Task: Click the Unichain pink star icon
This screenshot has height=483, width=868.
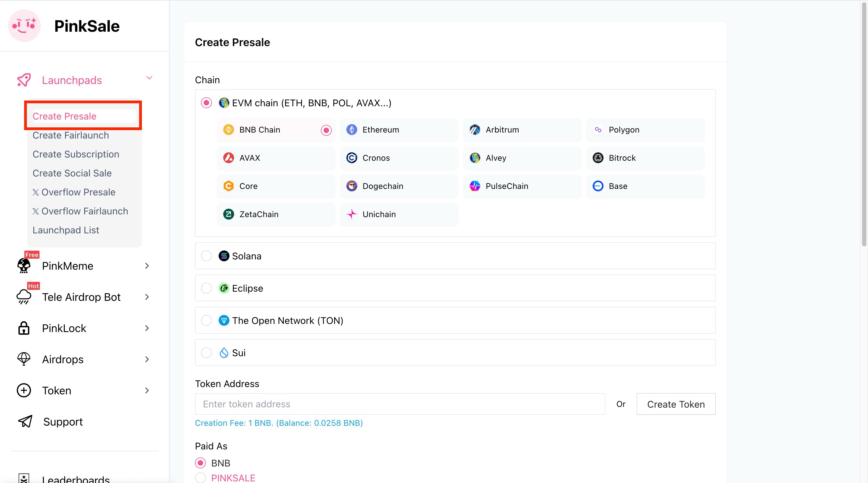Action: point(352,214)
